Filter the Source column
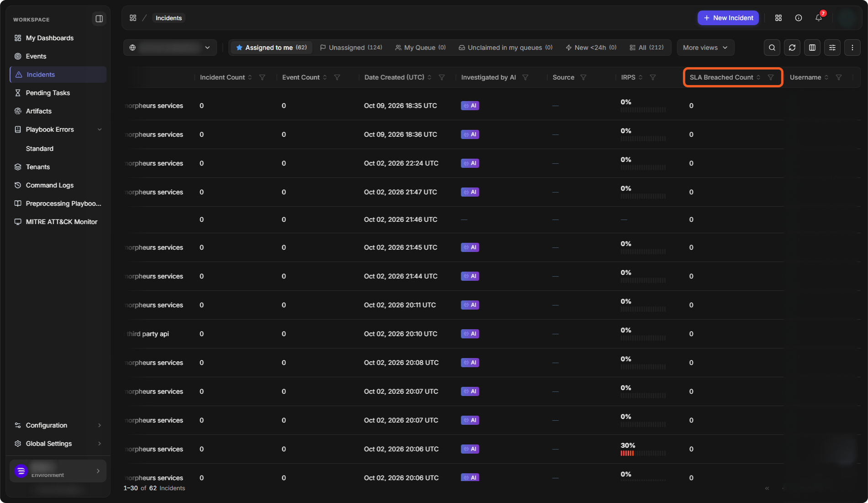The image size is (868, 503). click(x=583, y=77)
